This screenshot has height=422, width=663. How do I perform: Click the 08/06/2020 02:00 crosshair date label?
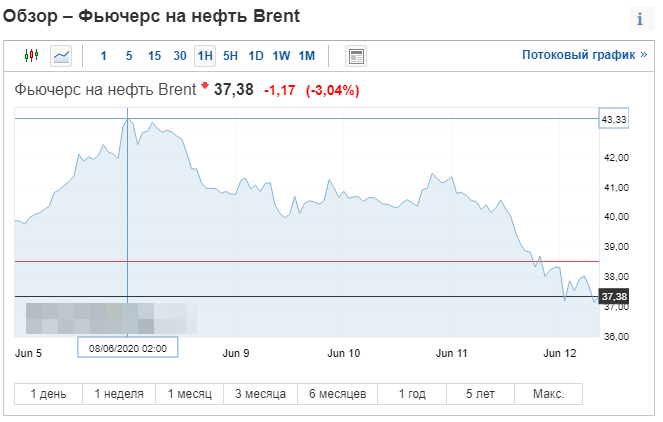pyautogui.click(x=128, y=348)
